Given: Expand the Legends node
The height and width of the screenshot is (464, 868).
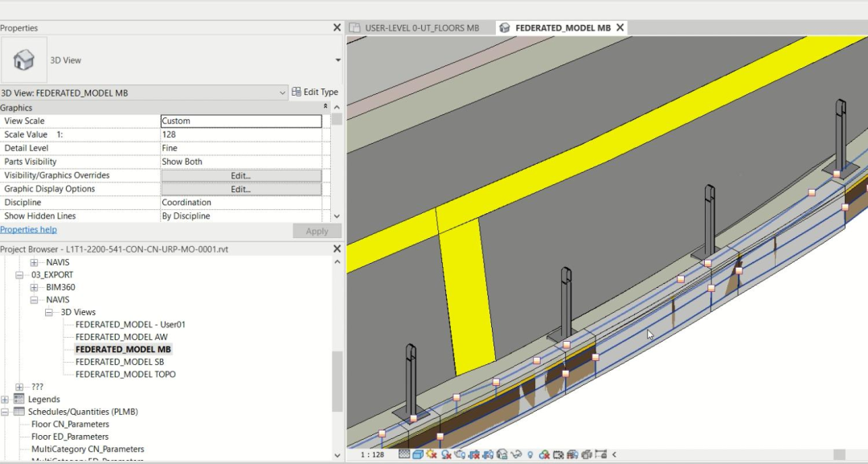Looking at the screenshot, I should [x=5, y=399].
